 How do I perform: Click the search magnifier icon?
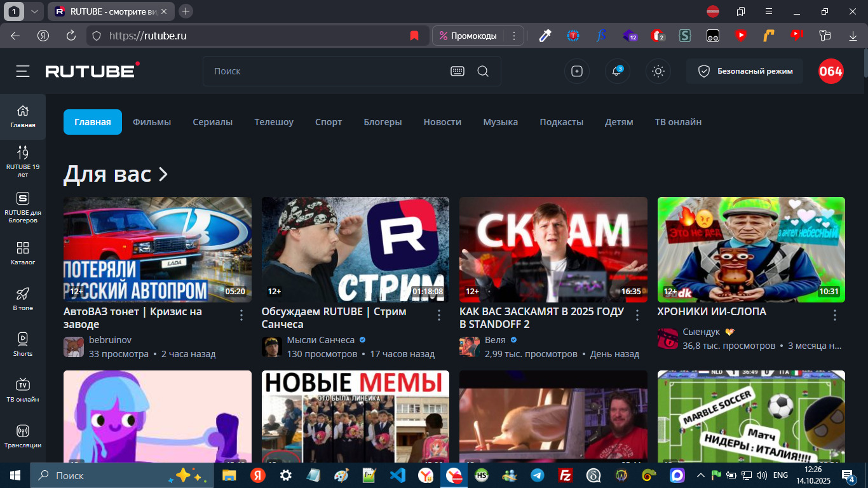(483, 71)
